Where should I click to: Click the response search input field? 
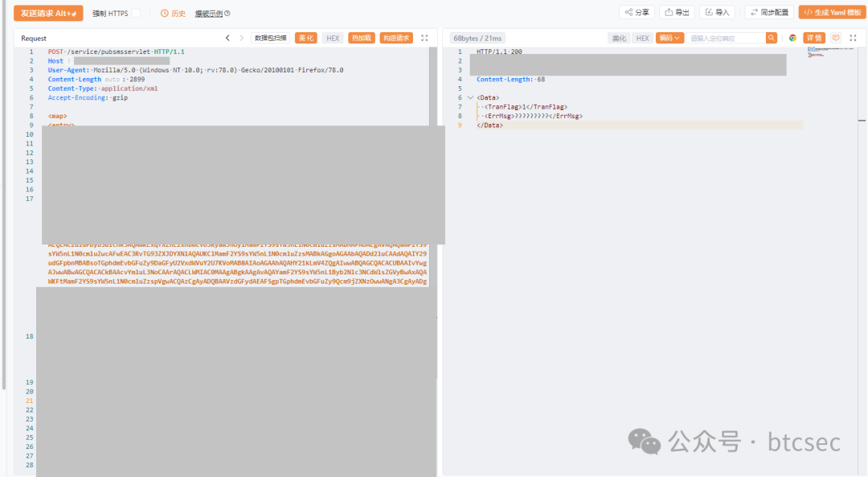(x=725, y=38)
